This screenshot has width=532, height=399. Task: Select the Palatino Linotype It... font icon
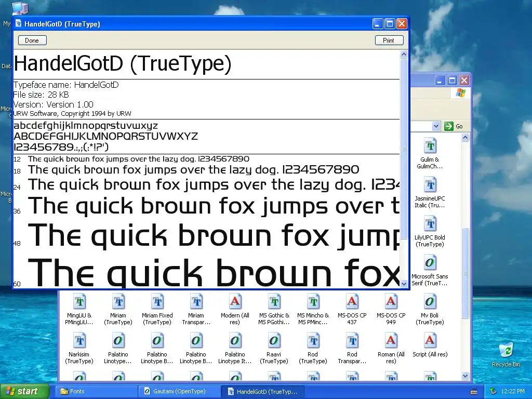point(235,341)
